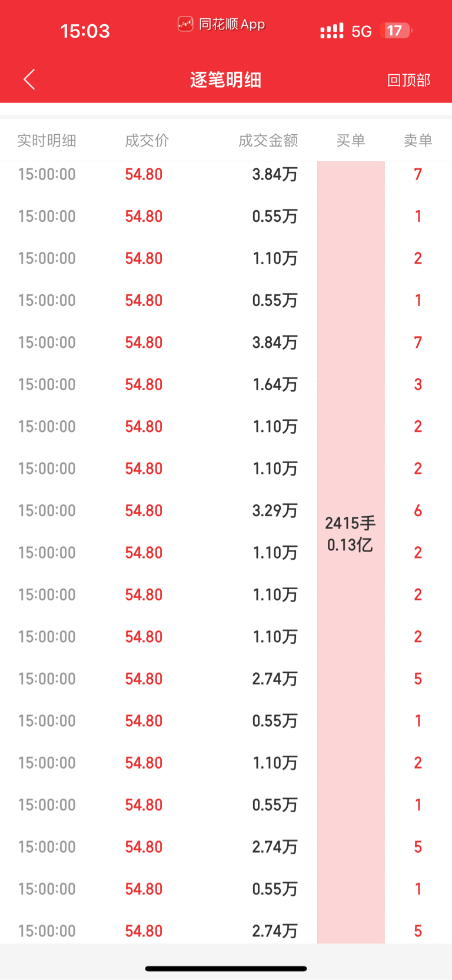Open the 同花顺 App logo in status bar
452x980 pixels.
[185, 24]
